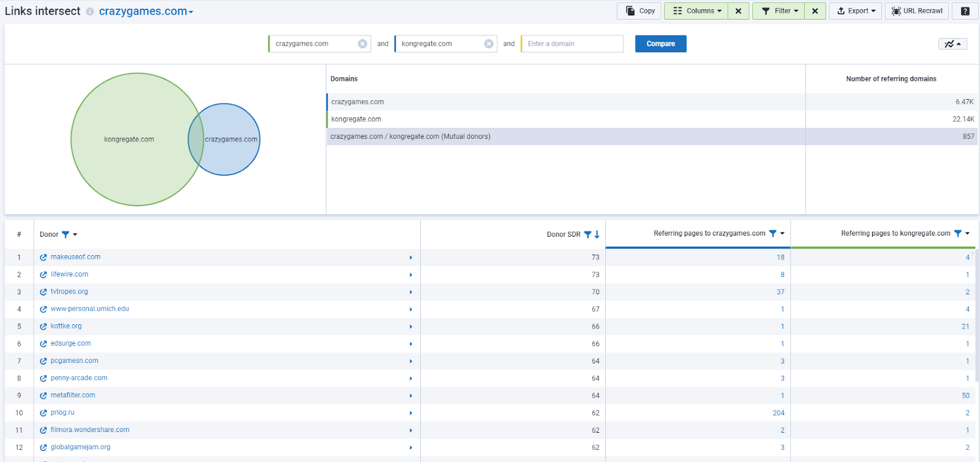Open prlog.ru's 204 referring pages to crazygames.com
The height and width of the screenshot is (462, 980).
(x=778, y=413)
